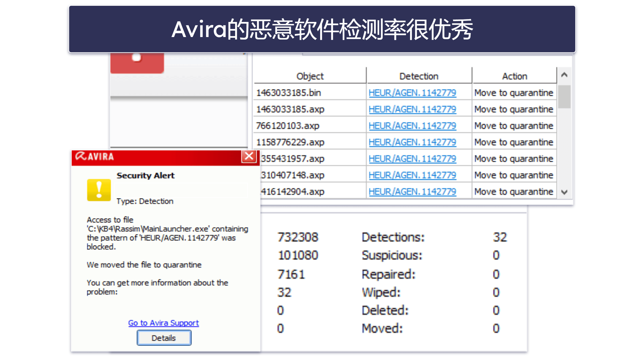Click the Avira logo in alert header
Screen dimensions: 644x360
click(x=94, y=156)
